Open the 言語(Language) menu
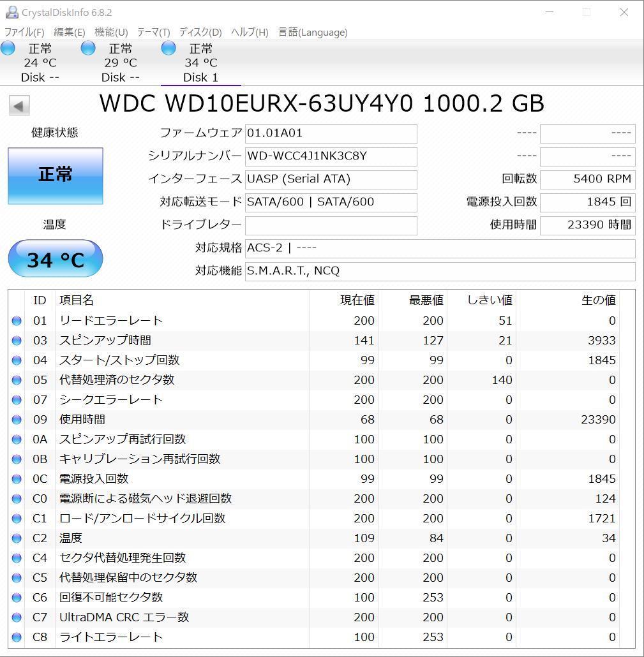This screenshot has height=657, width=644. (313, 33)
